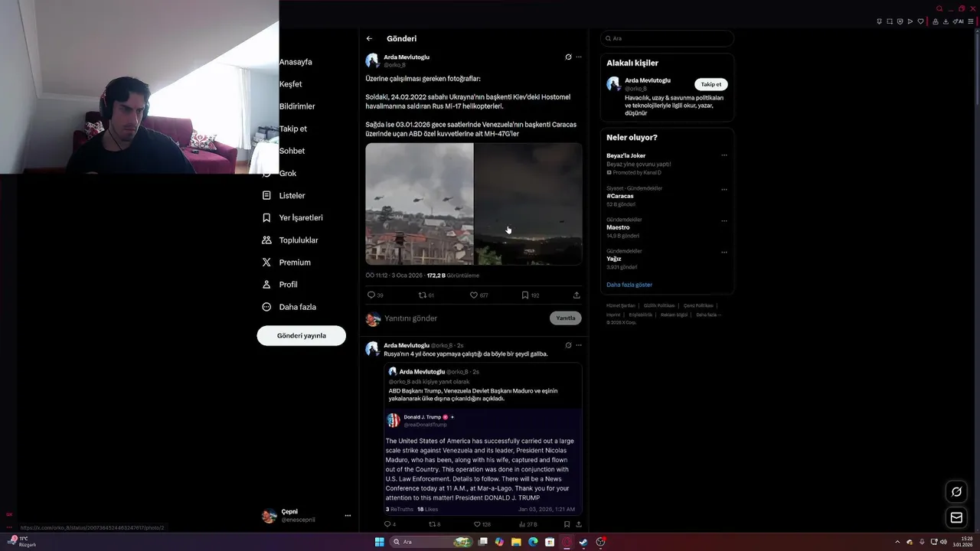Open more options on the reply post

click(579, 345)
